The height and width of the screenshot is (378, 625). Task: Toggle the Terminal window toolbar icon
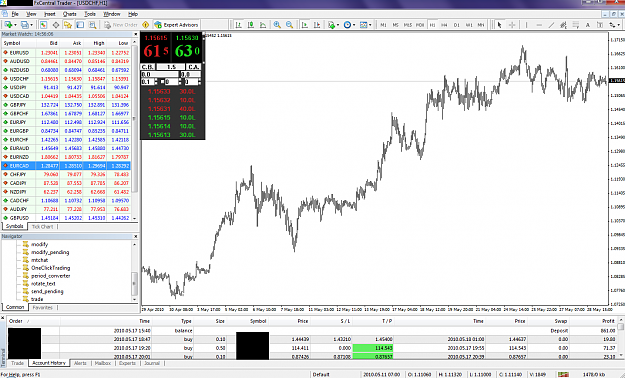pyautogui.click(x=80, y=25)
